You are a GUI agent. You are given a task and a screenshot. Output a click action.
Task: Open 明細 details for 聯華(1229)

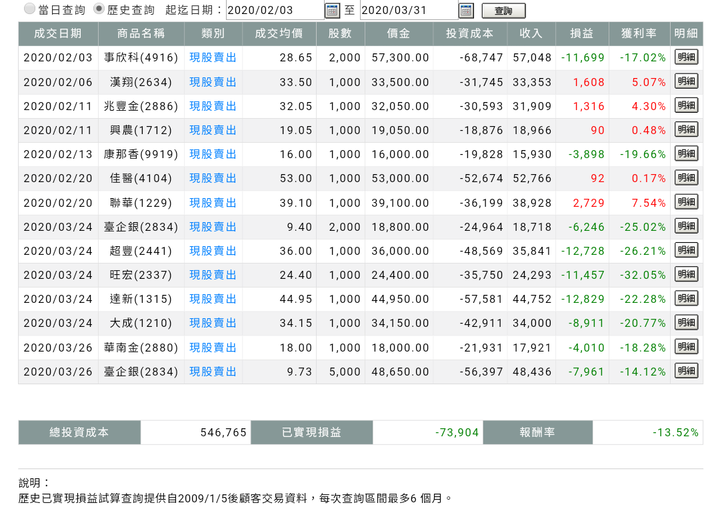686,202
